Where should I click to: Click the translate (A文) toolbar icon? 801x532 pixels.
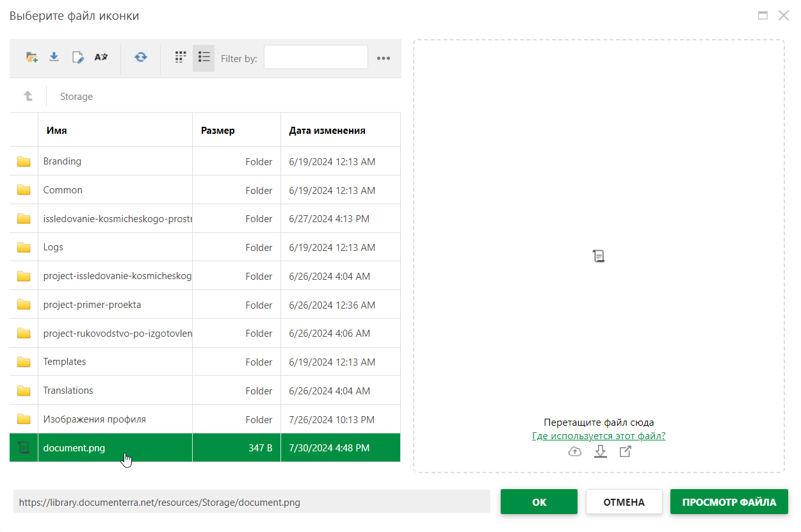(101, 57)
